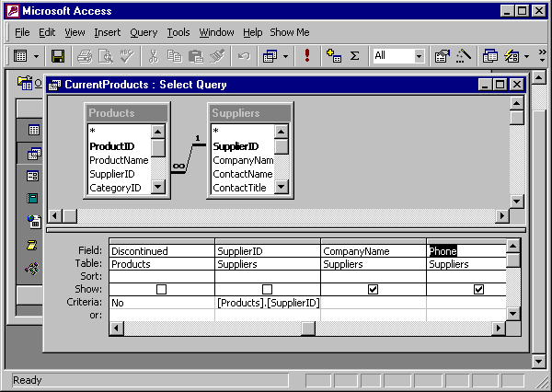The width and height of the screenshot is (552, 392).
Task: Uncheck Show box for CompanyName column
Action: click(373, 290)
